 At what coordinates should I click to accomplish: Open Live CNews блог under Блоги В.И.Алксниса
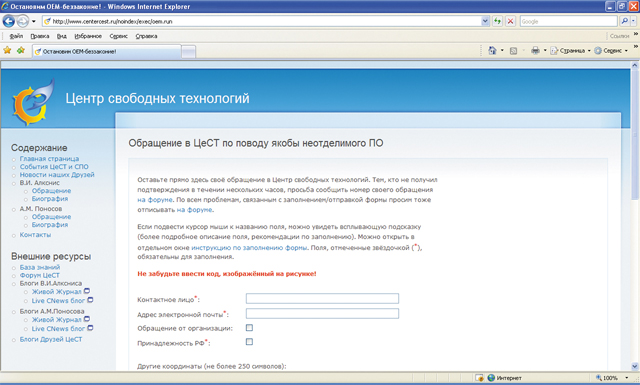(58, 301)
